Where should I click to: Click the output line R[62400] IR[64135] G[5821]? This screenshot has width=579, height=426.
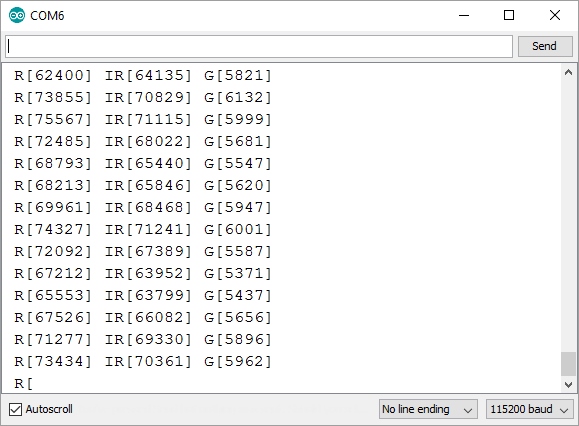143,76
